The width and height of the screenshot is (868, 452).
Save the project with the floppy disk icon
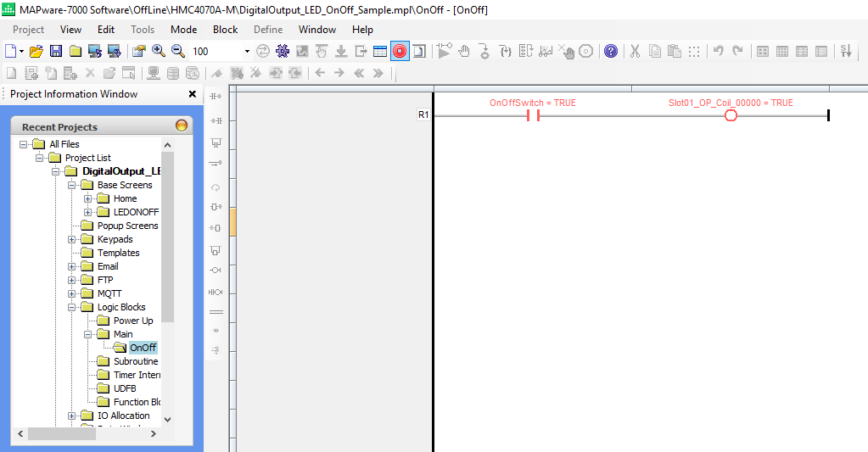(x=56, y=52)
